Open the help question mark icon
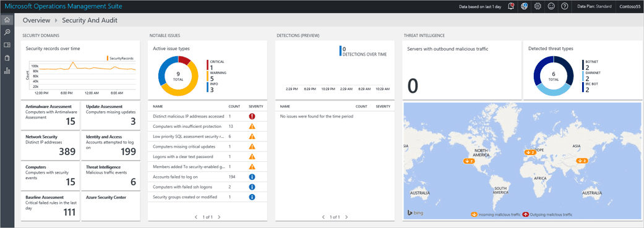The height and width of the screenshot is (228, 644). 564,6
